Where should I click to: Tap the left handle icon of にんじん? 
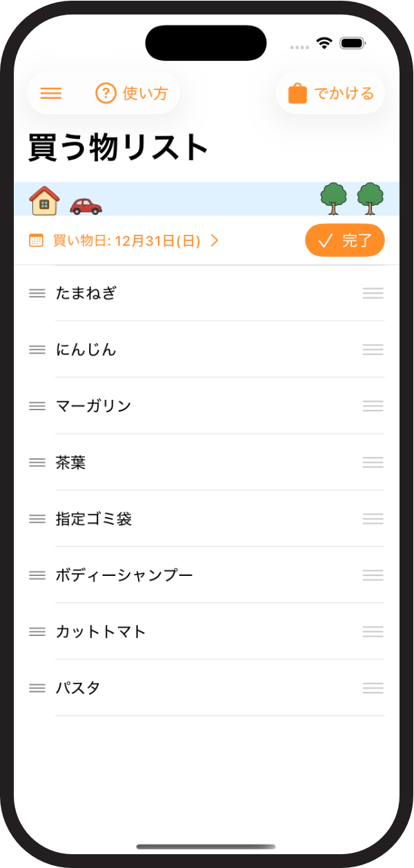pyautogui.click(x=37, y=350)
